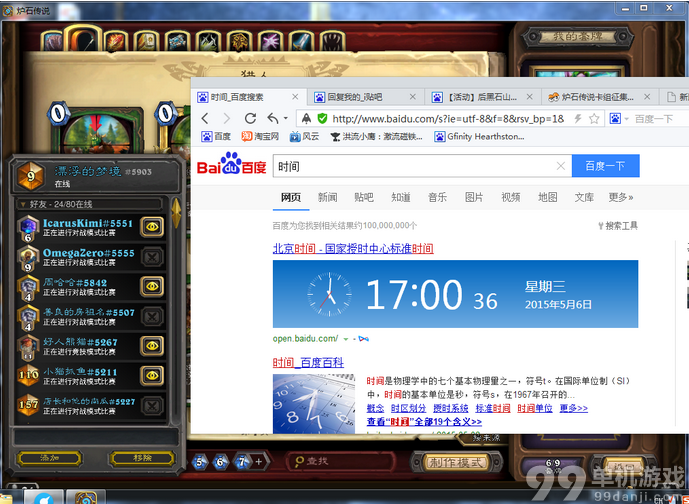This screenshot has width=689, height=504.
Task: Click 移除 remove friend button
Action: pyautogui.click(x=142, y=458)
